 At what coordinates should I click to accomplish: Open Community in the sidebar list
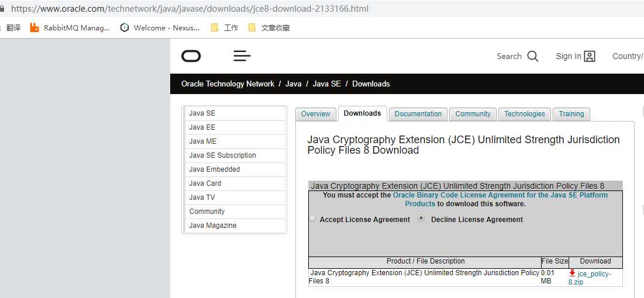[x=235, y=212]
